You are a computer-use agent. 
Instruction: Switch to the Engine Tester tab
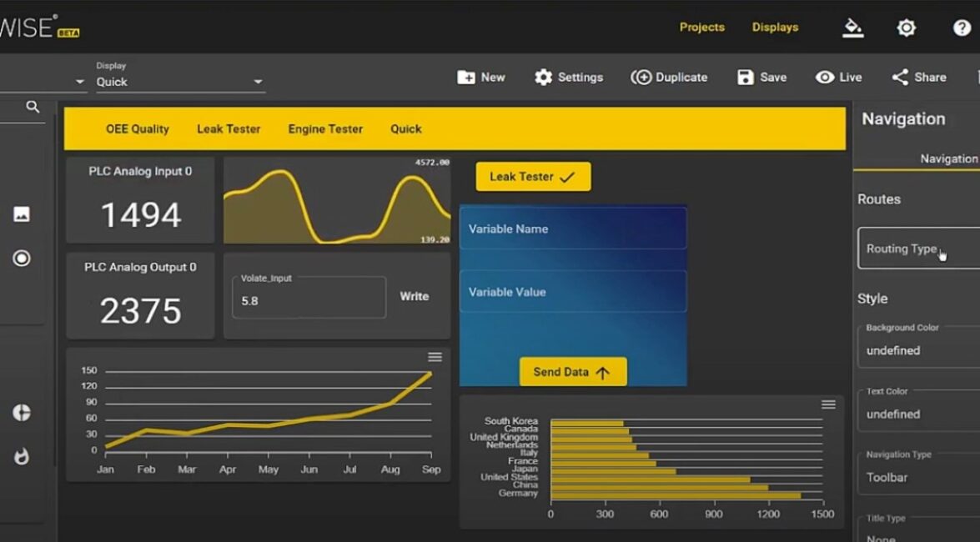[x=324, y=128]
